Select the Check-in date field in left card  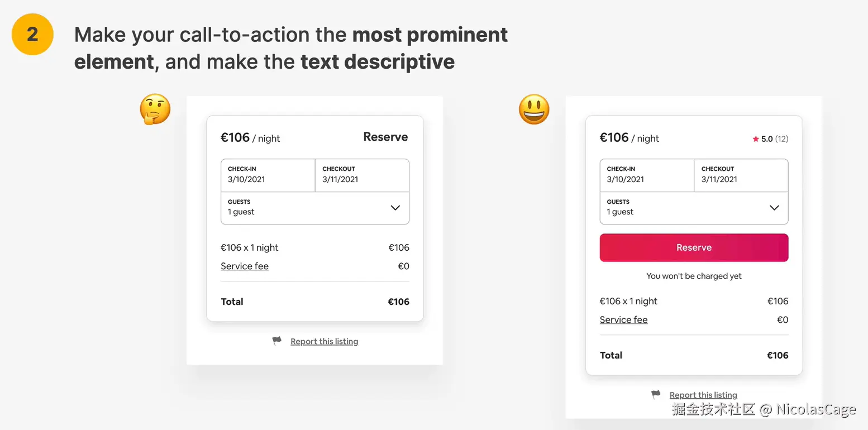[268, 175]
